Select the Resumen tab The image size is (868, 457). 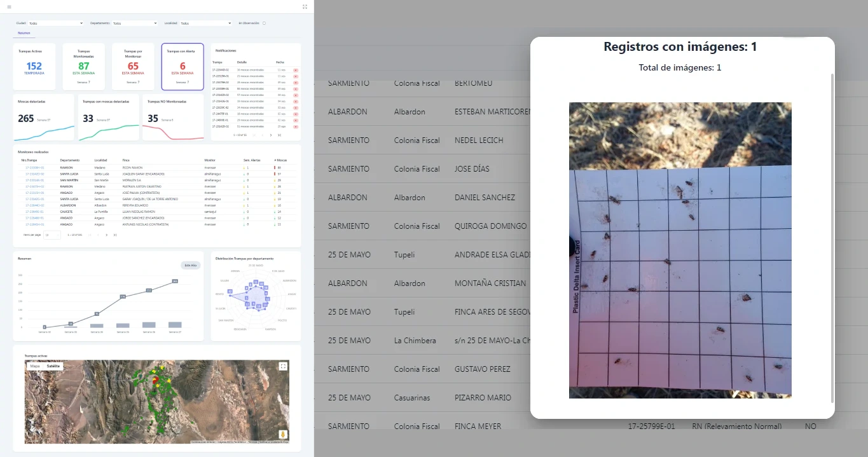[x=24, y=33]
